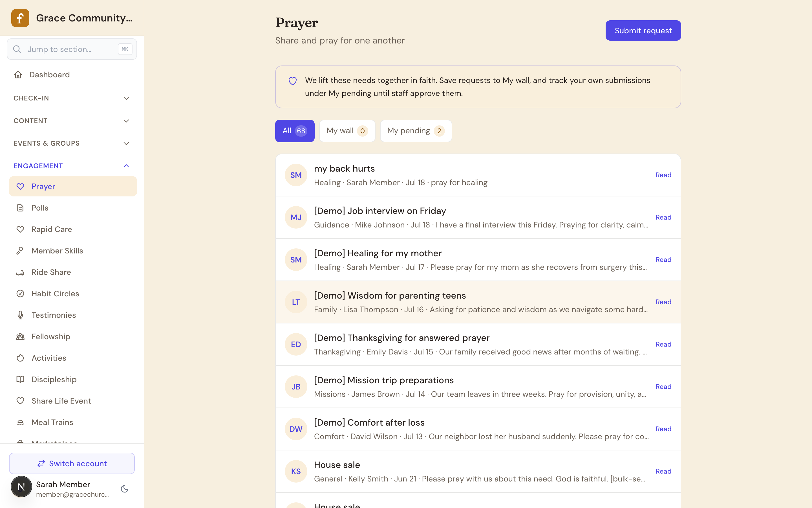
Task: Click the Fellowship people icon
Action: [21, 337]
